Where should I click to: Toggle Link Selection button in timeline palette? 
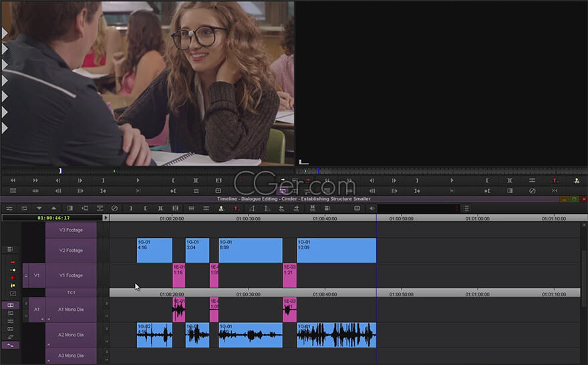[x=11, y=305]
